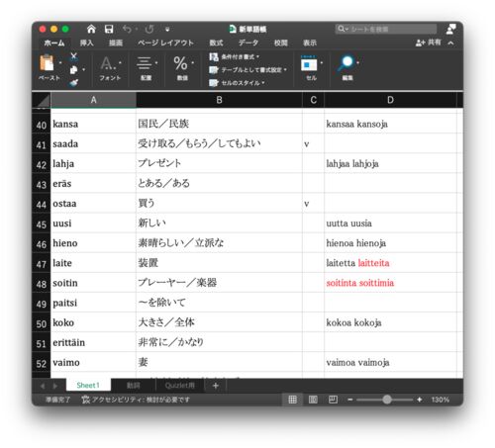Open the Alignment group menu
The height and width of the screenshot is (448, 495).
coord(147,68)
